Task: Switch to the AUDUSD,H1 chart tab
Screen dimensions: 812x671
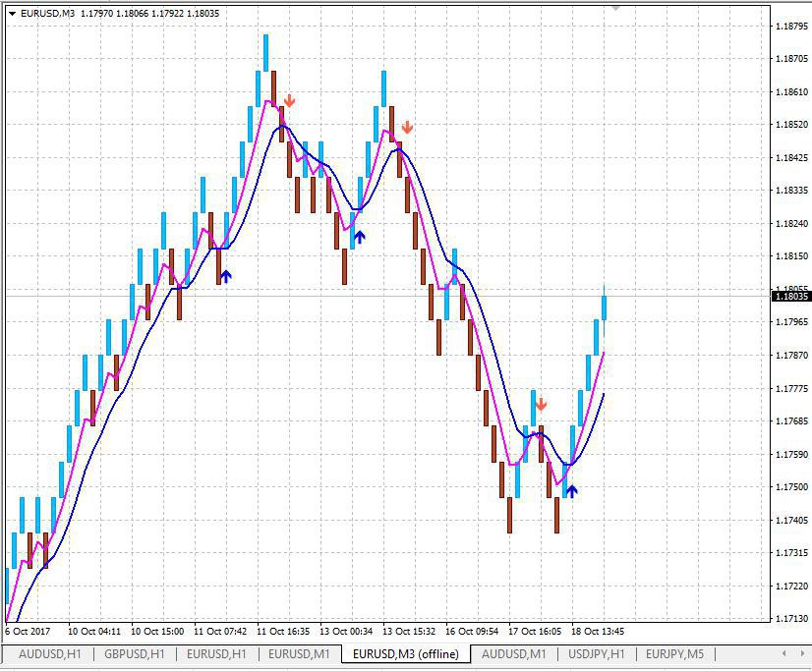Action: [50, 654]
